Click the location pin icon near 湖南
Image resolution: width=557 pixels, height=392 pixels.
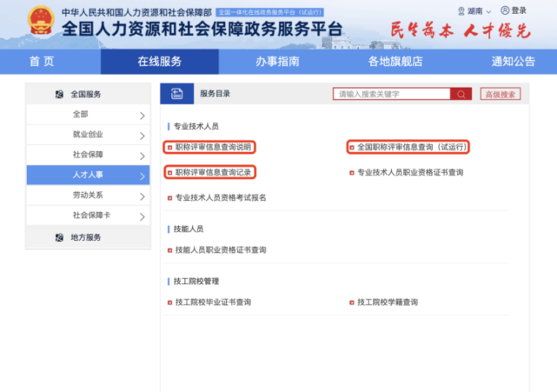coord(461,11)
